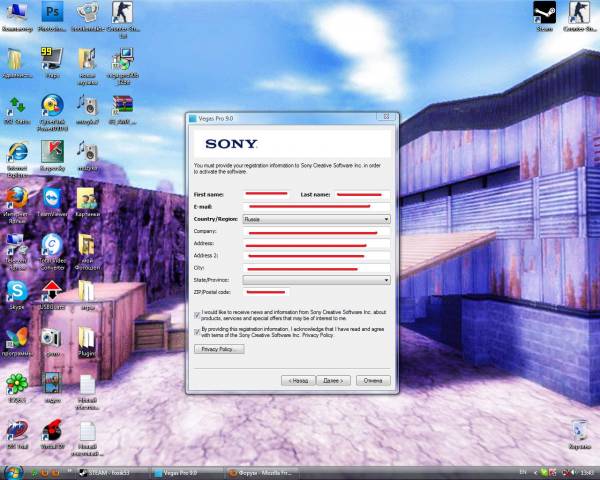The image size is (600, 480).
Task: Open the Country/Region dropdown showing Russia
Action: [x=316, y=219]
